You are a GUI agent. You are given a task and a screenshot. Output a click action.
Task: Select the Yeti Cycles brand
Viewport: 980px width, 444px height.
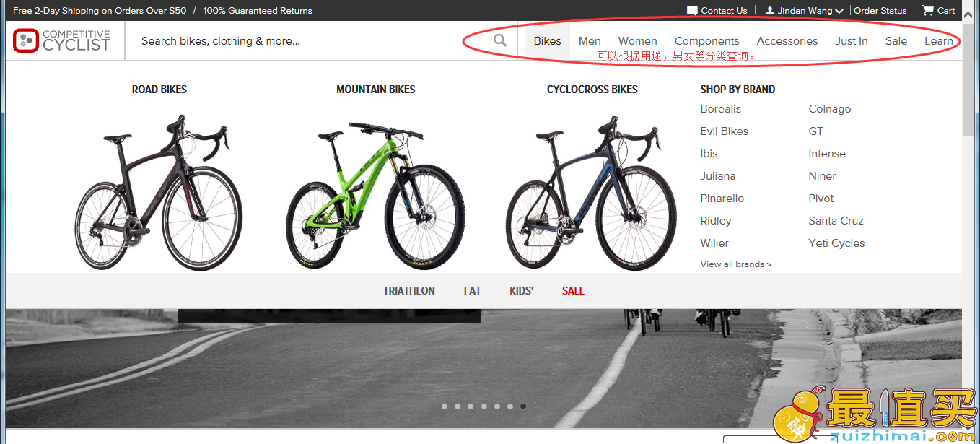pyautogui.click(x=836, y=243)
